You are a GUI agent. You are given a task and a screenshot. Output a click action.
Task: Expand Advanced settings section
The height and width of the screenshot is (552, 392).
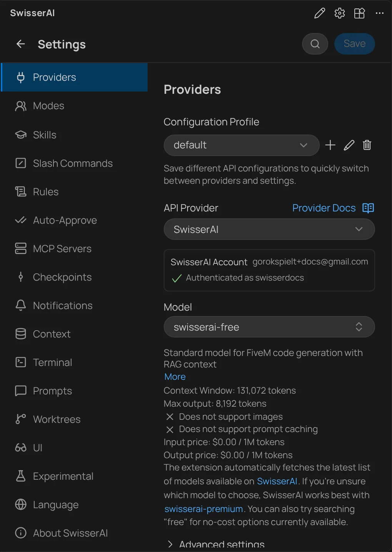[216, 544]
